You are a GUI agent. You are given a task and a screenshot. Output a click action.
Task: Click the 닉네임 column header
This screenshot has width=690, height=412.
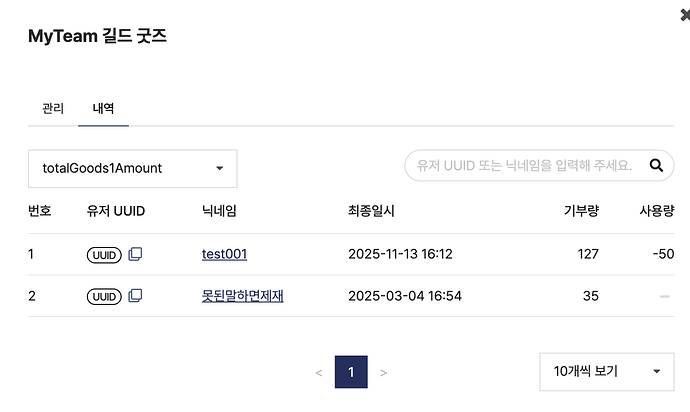click(x=219, y=211)
